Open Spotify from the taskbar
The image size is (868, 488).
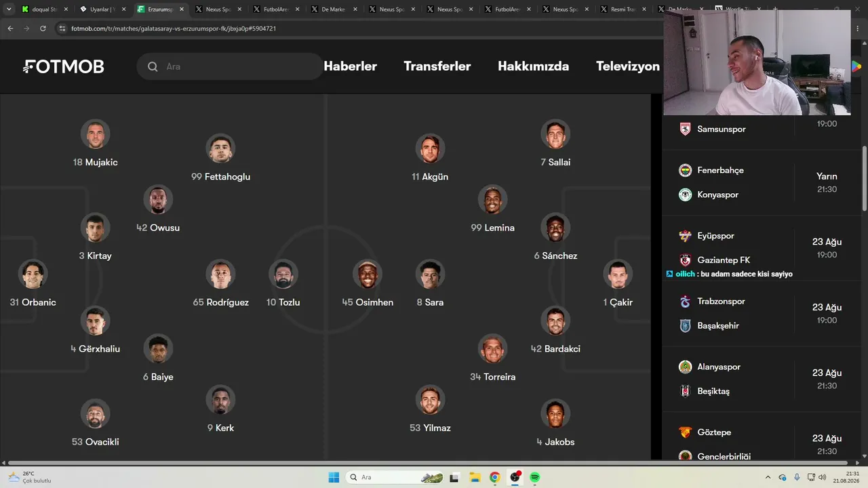click(x=535, y=477)
